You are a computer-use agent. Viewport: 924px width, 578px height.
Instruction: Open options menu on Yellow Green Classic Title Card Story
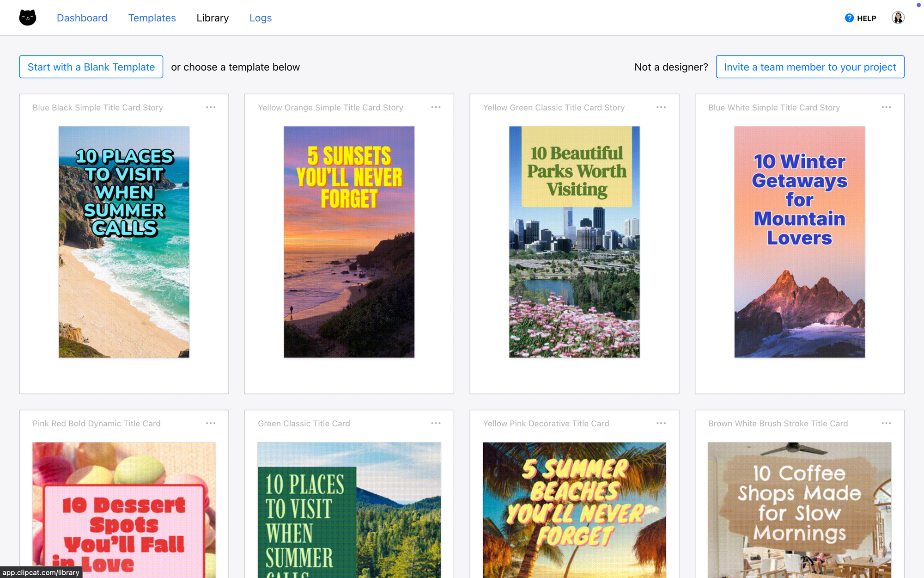pos(661,107)
